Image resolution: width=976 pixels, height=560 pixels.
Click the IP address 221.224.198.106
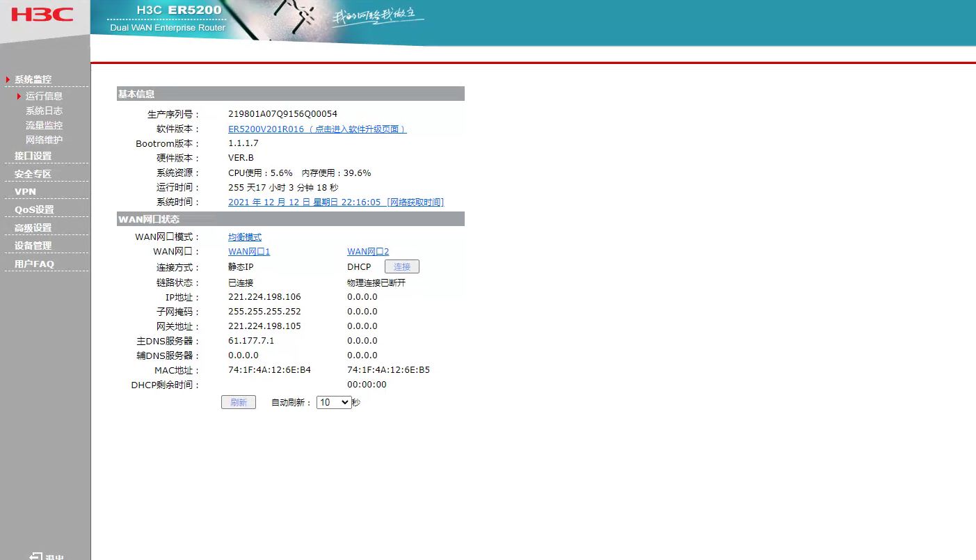(x=264, y=297)
